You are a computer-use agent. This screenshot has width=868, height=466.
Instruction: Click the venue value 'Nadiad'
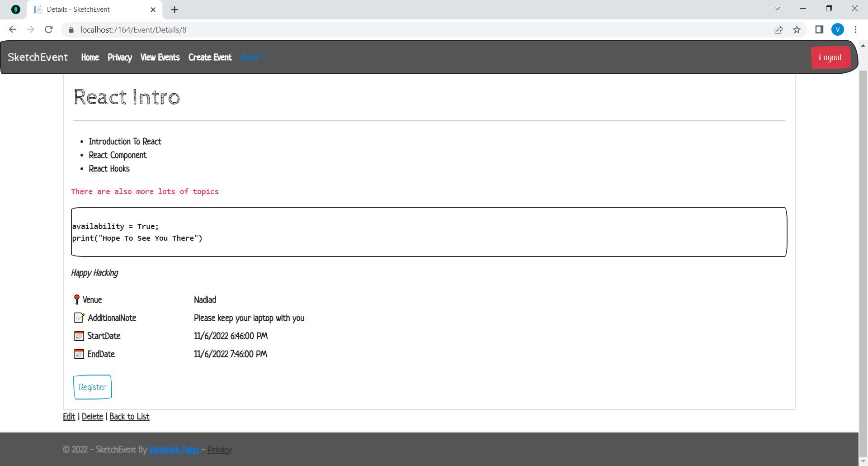click(205, 300)
